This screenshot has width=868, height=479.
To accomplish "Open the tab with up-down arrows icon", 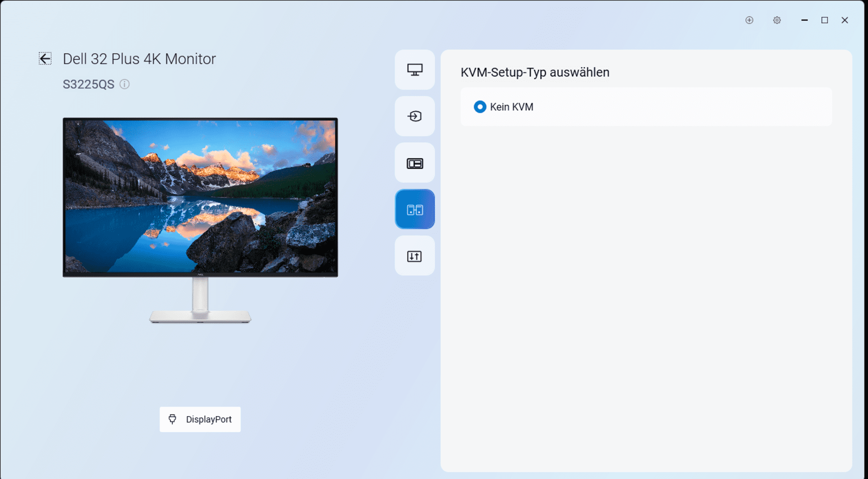I will (x=415, y=256).
